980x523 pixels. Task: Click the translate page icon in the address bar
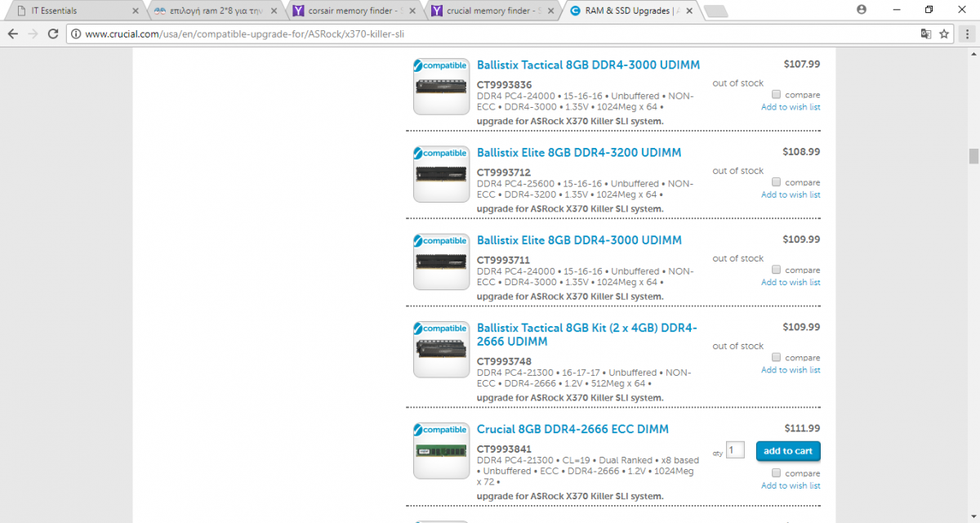click(925, 34)
